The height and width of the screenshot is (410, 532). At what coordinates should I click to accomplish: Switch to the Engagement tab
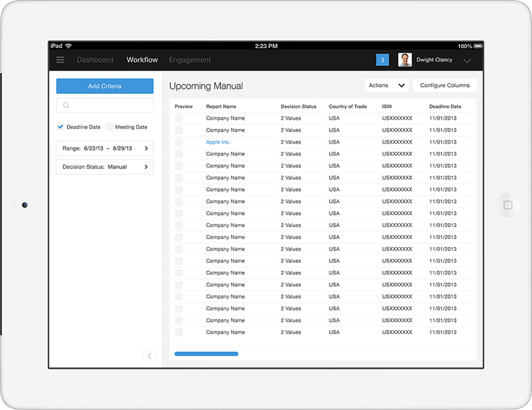(190, 60)
